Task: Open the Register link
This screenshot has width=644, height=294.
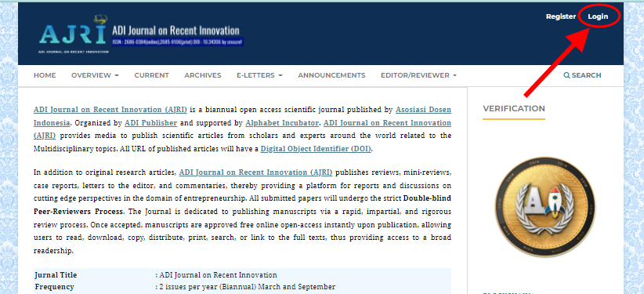Action: (x=561, y=17)
